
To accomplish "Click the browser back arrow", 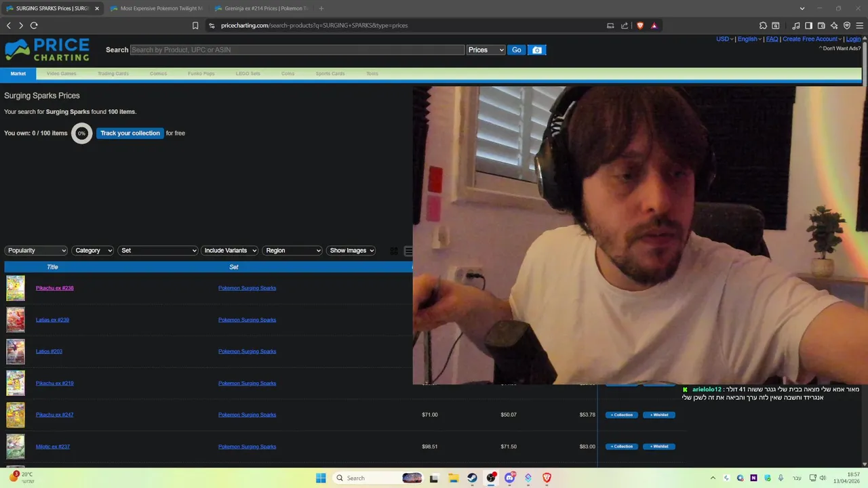I will (9, 25).
